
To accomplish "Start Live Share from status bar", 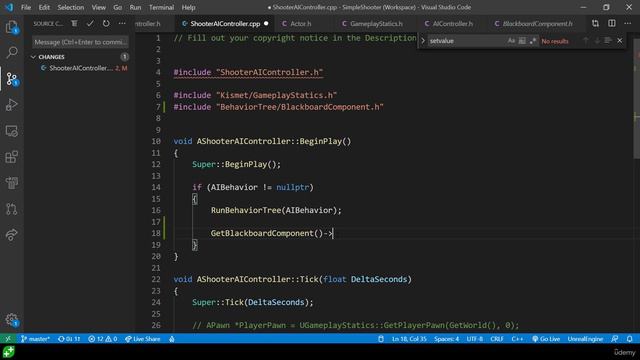I will (143, 339).
